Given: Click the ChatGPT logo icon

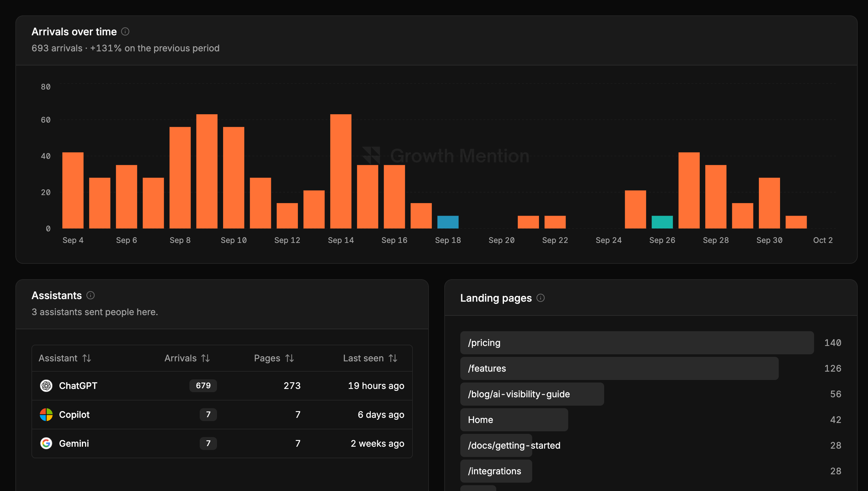Looking at the screenshot, I should (x=46, y=385).
